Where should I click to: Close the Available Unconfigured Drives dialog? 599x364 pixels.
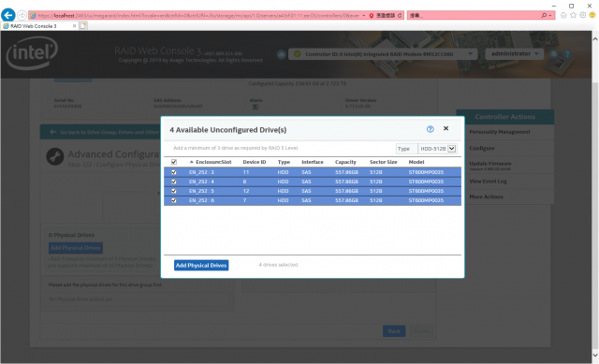coord(446,128)
